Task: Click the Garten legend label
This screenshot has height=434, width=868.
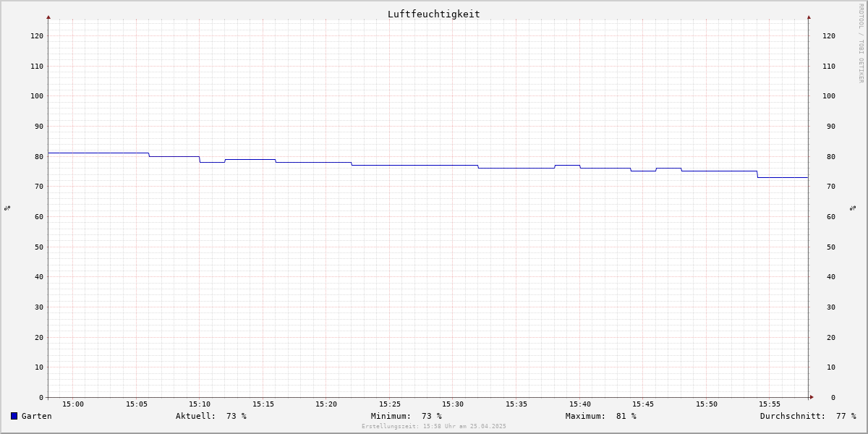Action: [x=36, y=416]
